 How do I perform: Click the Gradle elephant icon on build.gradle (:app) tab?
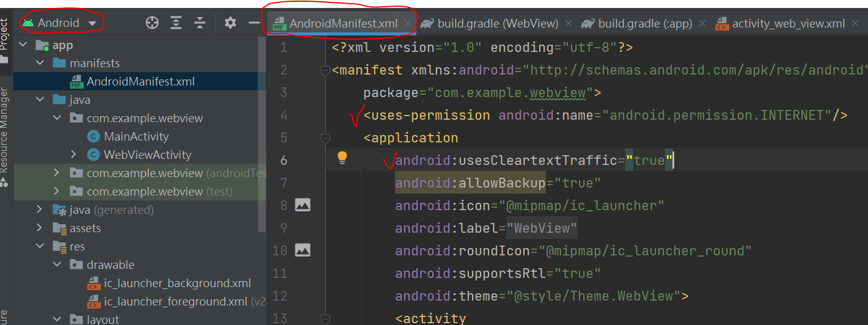click(x=588, y=24)
